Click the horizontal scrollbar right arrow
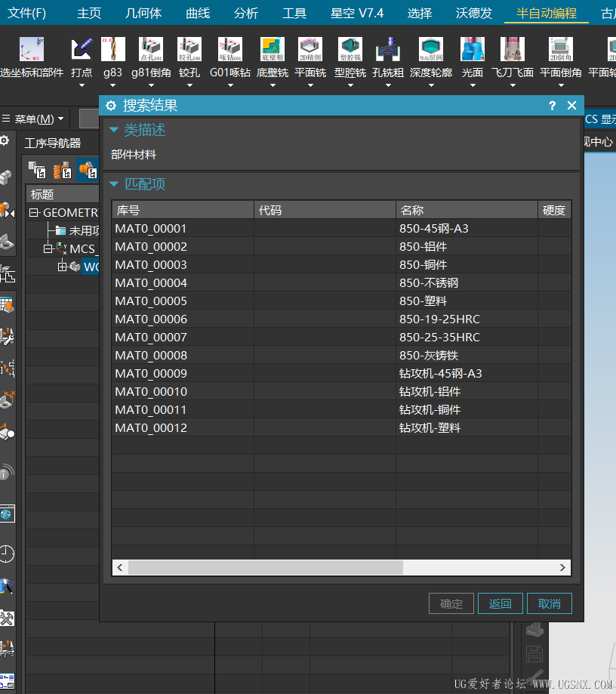 [x=562, y=567]
